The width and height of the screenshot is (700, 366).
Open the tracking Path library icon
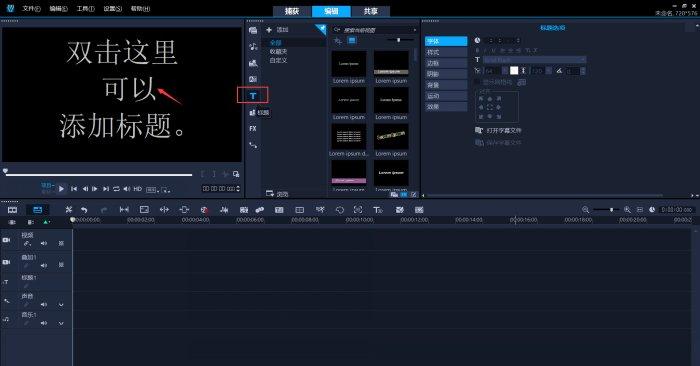[x=253, y=145]
